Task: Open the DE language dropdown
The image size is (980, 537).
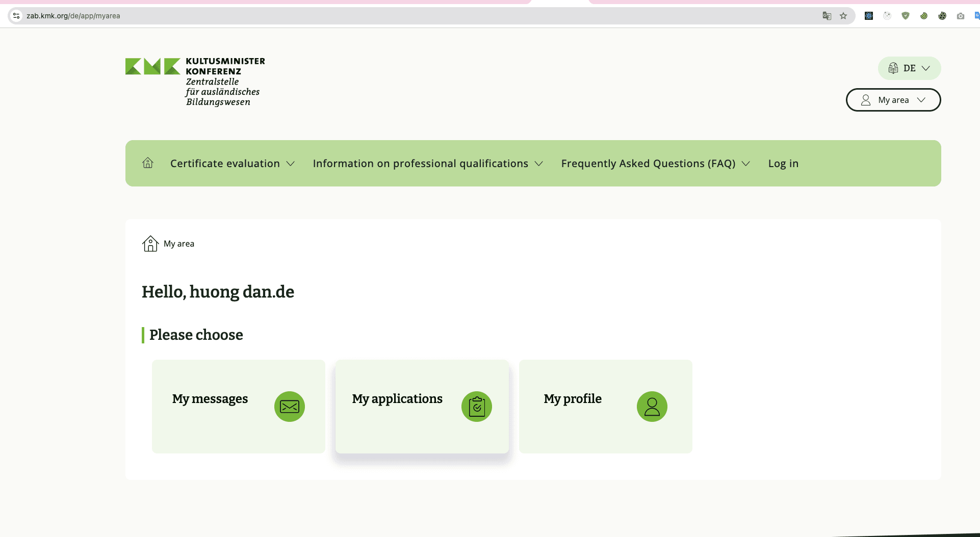Action: [x=909, y=68]
